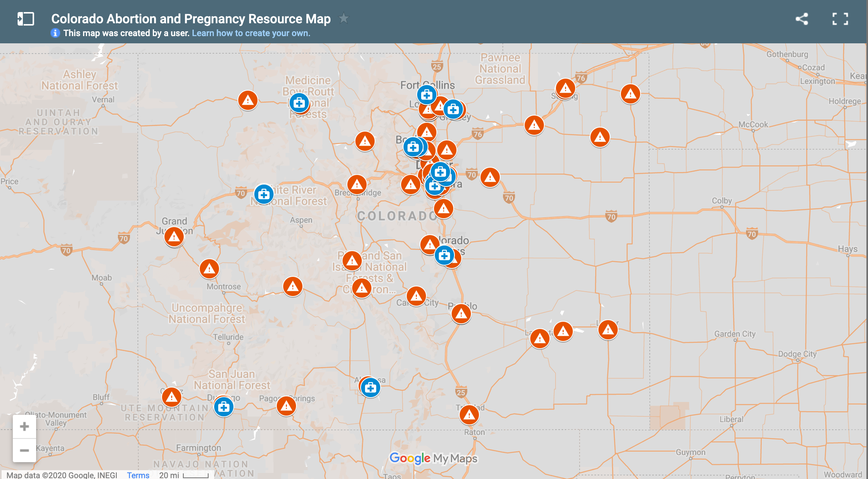Select the orange warning marker near Breckenridge
The width and height of the screenshot is (868, 479).
click(x=357, y=185)
